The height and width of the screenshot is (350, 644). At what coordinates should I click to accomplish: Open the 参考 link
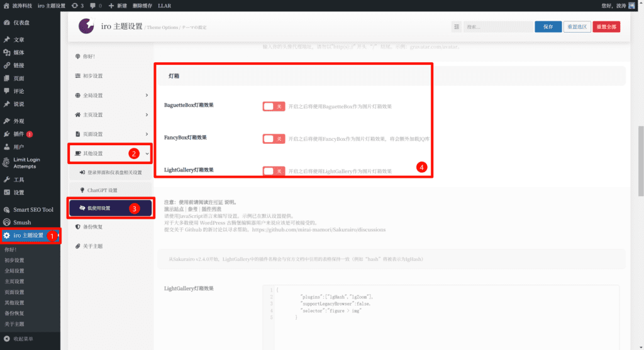(192, 209)
